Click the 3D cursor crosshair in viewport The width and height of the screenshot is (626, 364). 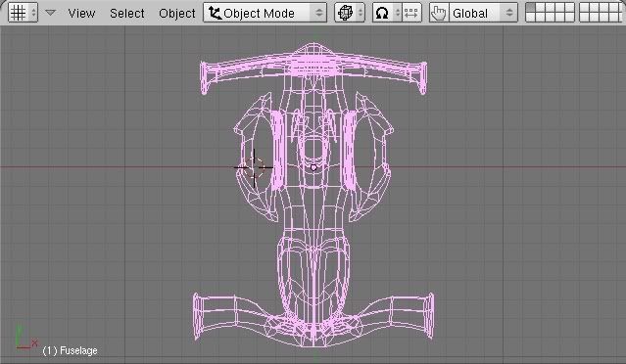click(254, 167)
